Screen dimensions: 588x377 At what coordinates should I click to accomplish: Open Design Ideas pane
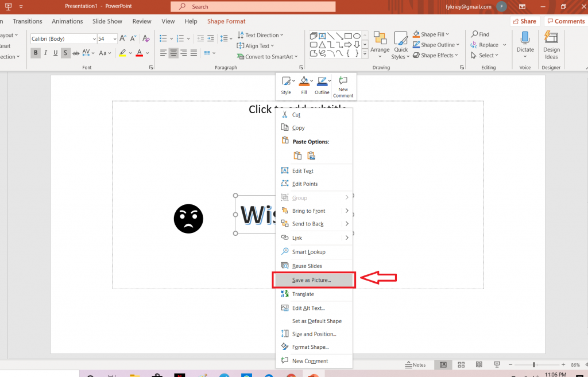(551, 45)
